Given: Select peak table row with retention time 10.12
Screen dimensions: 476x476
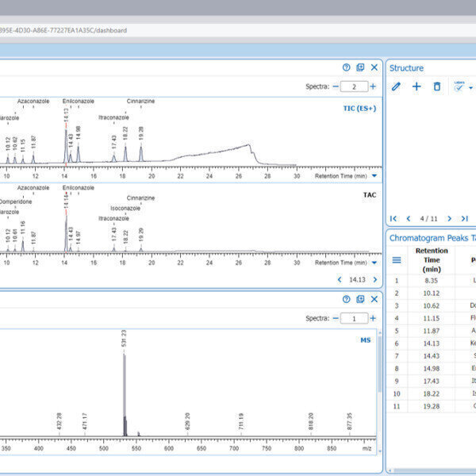Looking at the screenshot, I should (x=432, y=294).
